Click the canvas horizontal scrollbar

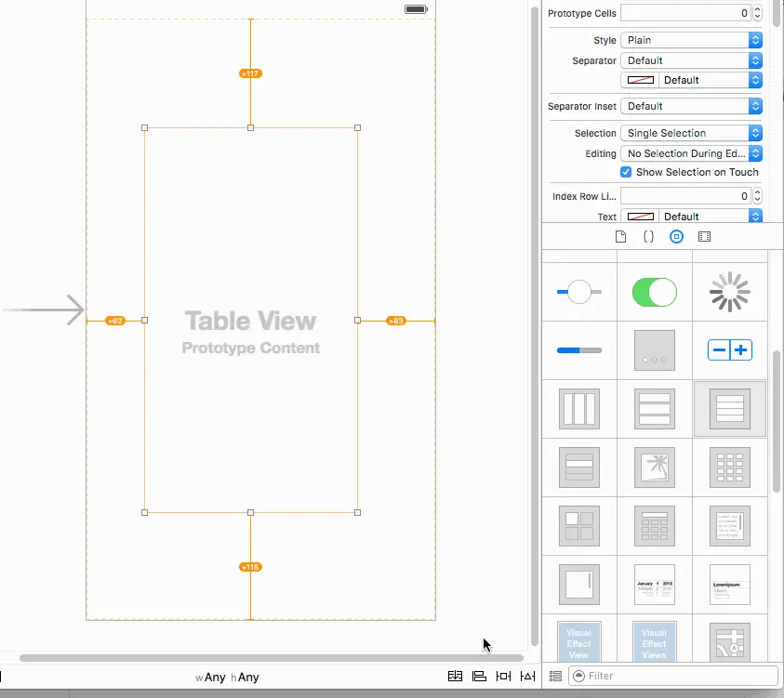pyautogui.click(x=272, y=658)
